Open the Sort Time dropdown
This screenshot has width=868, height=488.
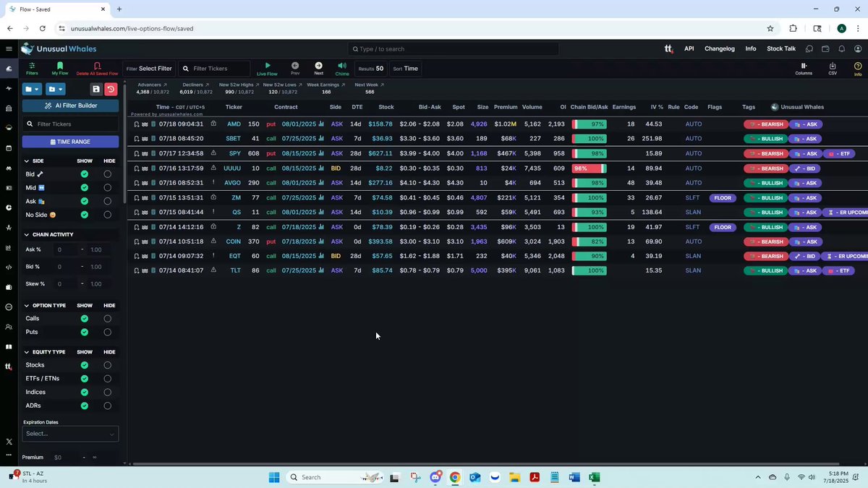tap(406, 69)
